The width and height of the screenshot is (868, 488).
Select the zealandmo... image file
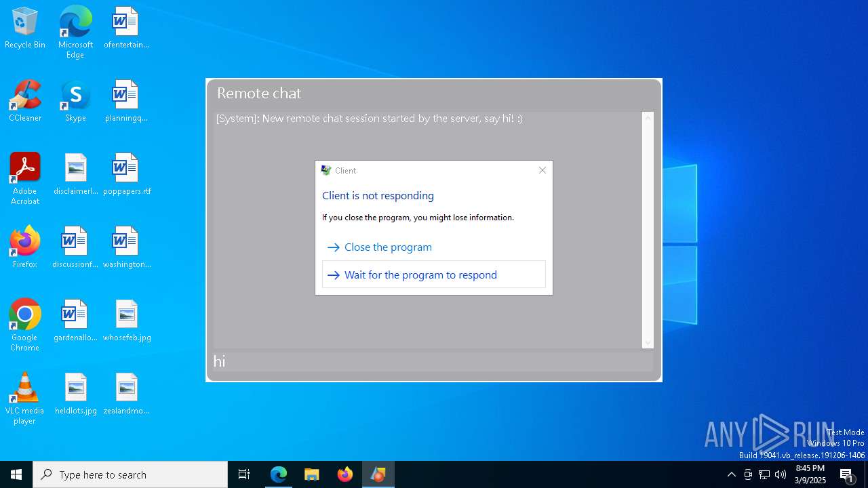coord(126,394)
